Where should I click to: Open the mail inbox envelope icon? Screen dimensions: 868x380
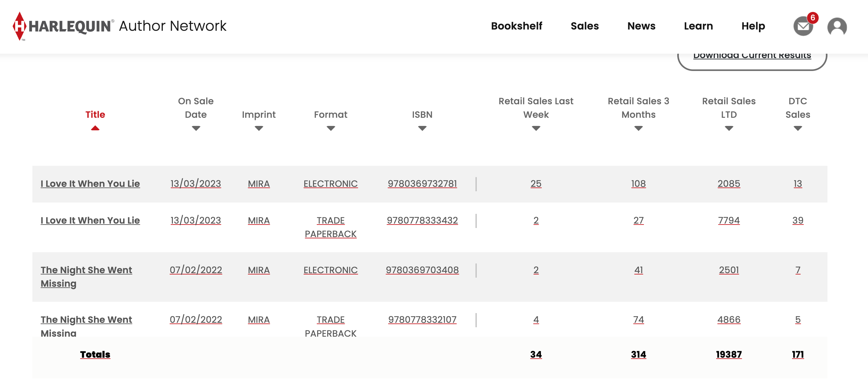pyautogui.click(x=803, y=26)
